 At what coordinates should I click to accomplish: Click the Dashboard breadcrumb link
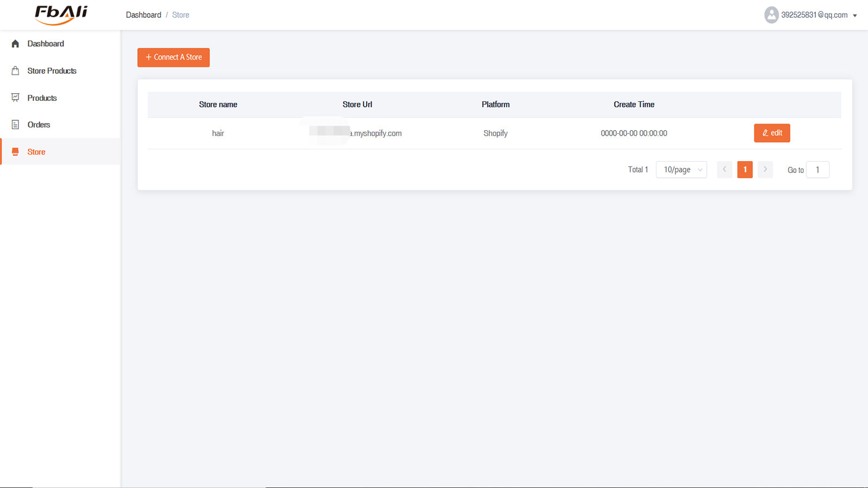pyautogui.click(x=144, y=15)
